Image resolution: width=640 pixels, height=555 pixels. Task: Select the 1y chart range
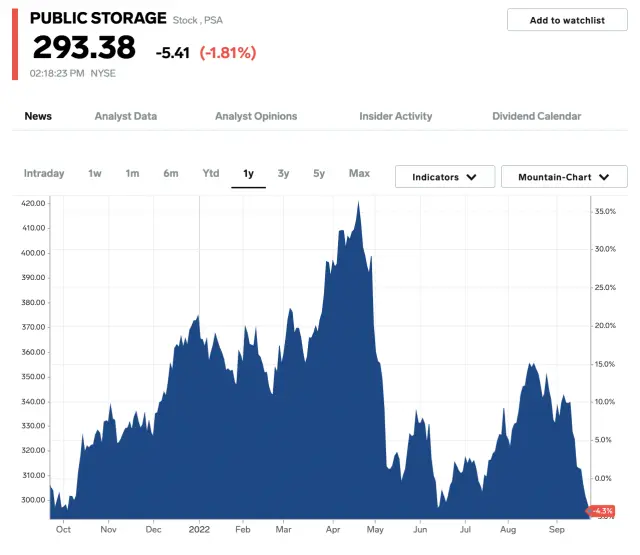point(249,173)
